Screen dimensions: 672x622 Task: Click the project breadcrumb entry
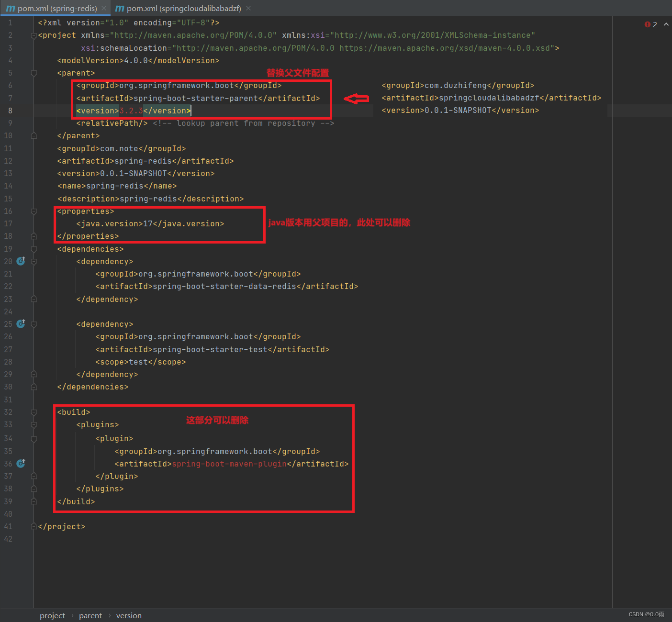52,615
